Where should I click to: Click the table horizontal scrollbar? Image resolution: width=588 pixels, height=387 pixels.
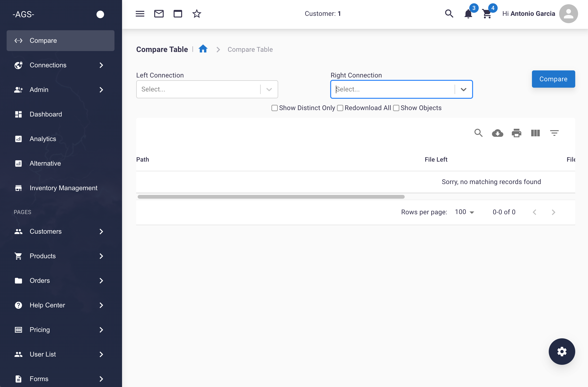tap(271, 197)
